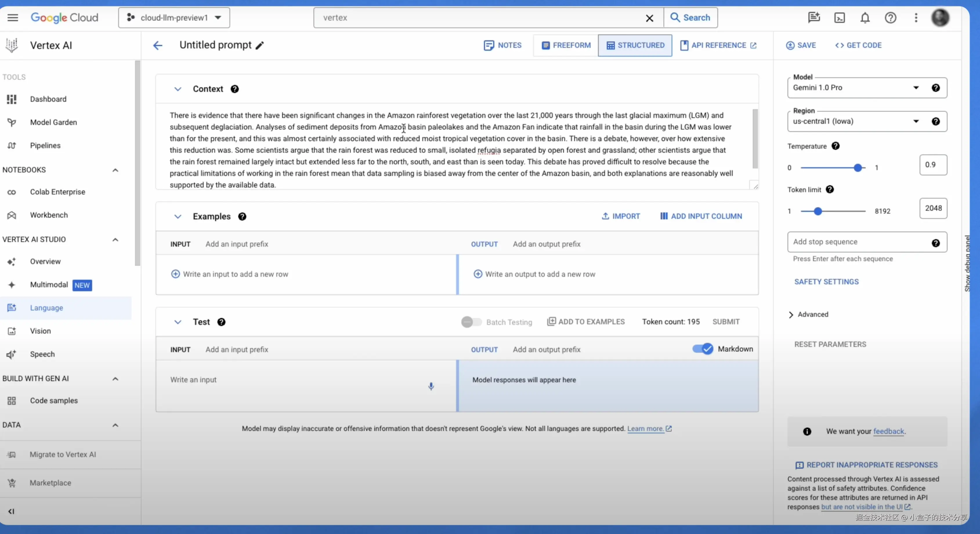This screenshot has width=980, height=534.
Task: Switch to the FREEFORM tab
Action: [x=566, y=45]
